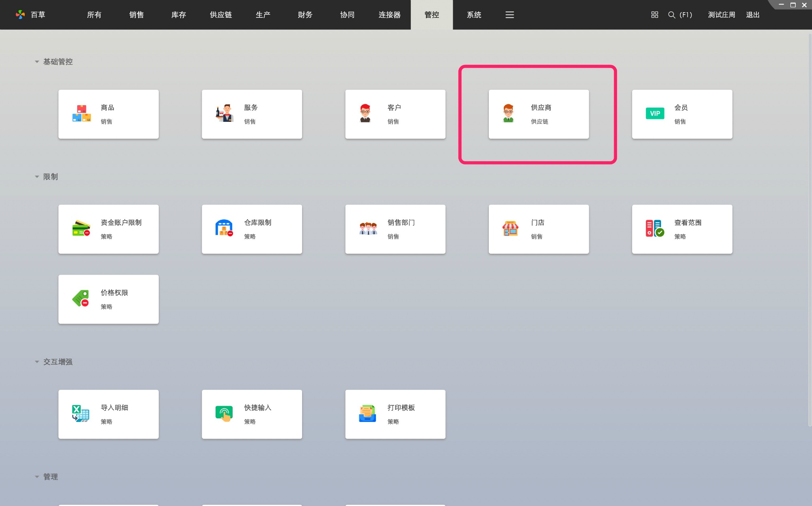Viewport: 812px width, 506px height.
Task: Open the 打印模板 printer tray icon
Action: pyautogui.click(x=367, y=414)
